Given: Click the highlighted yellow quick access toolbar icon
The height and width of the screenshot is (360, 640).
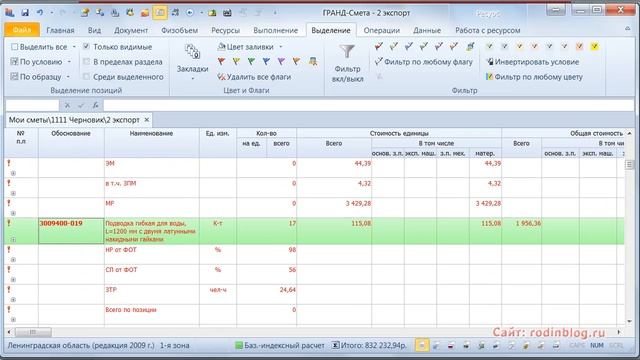Looking at the screenshot, I should click(x=160, y=13).
